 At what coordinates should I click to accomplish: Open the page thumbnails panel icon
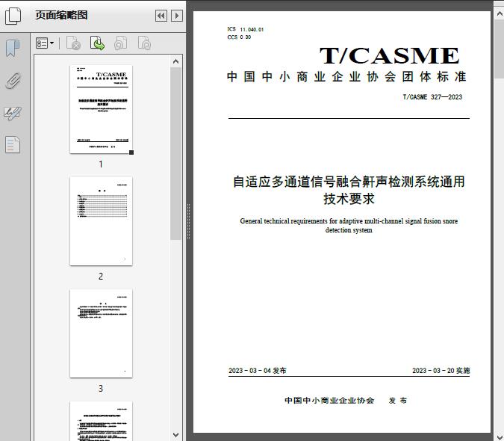pyautogui.click(x=13, y=16)
